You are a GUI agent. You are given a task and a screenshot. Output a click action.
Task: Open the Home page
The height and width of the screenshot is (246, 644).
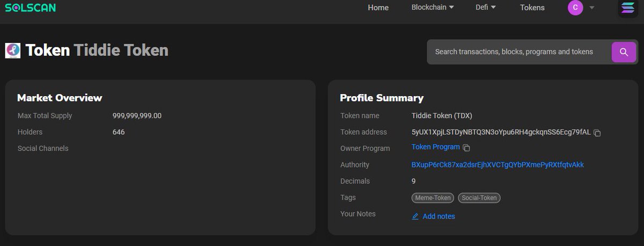pos(378,8)
